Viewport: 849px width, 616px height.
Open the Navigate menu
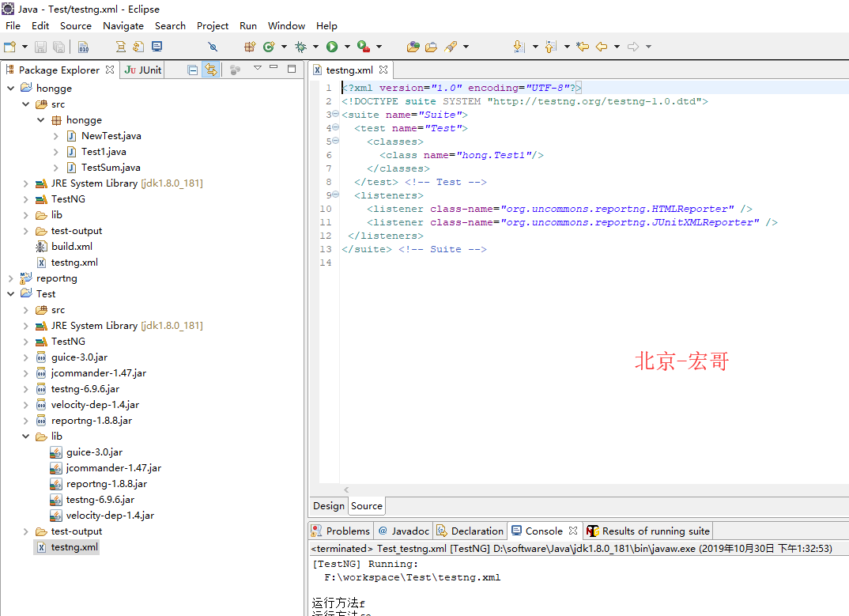tap(123, 25)
